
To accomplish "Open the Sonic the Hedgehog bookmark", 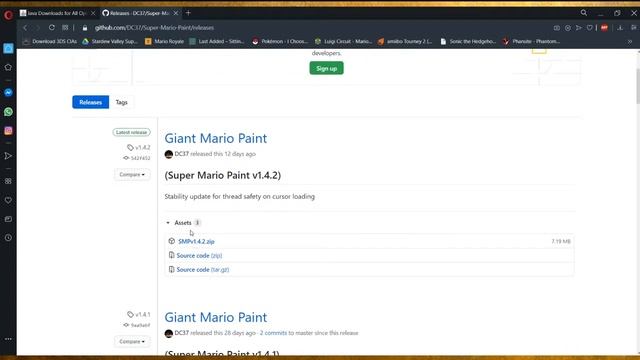I will pos(468,41).
